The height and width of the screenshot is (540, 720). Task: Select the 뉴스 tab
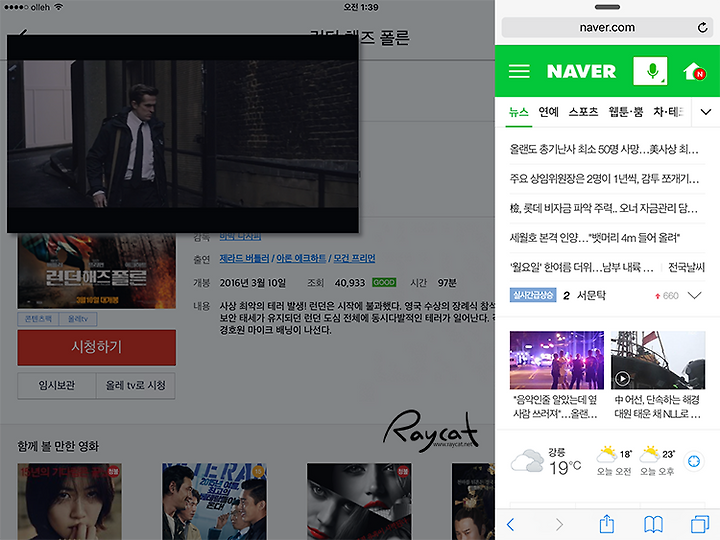tap(519, 112)
